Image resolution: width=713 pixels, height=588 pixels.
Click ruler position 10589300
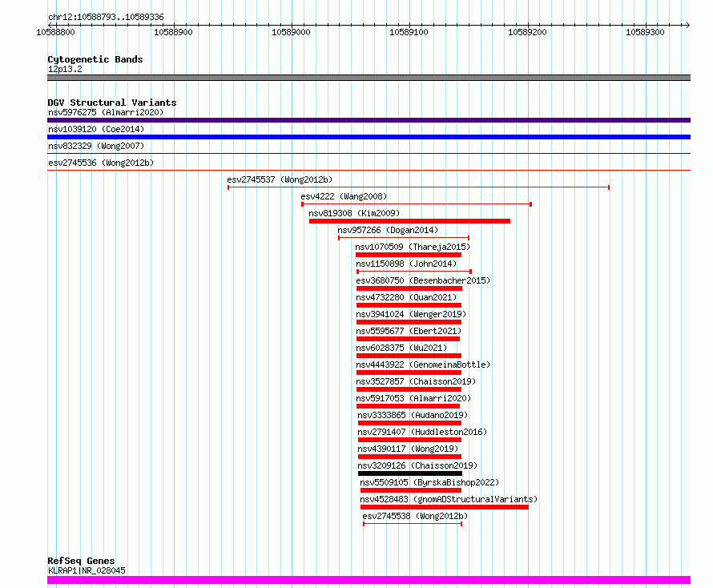pyautogui.click(x=645, y=32)
